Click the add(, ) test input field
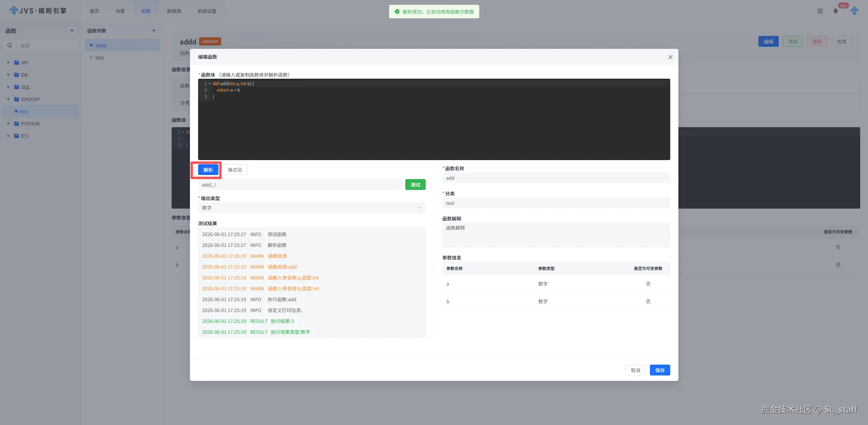 click(301, 185)
